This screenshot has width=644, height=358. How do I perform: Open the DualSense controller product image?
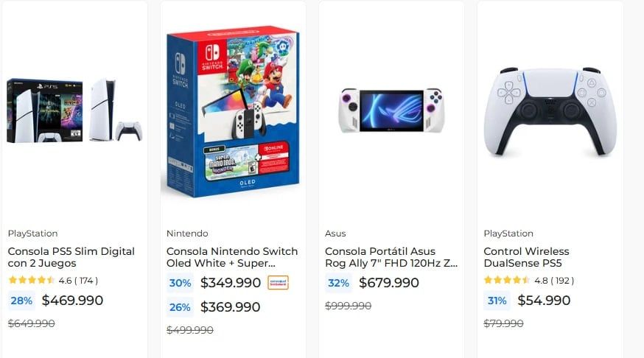click(x=550, y=111)
